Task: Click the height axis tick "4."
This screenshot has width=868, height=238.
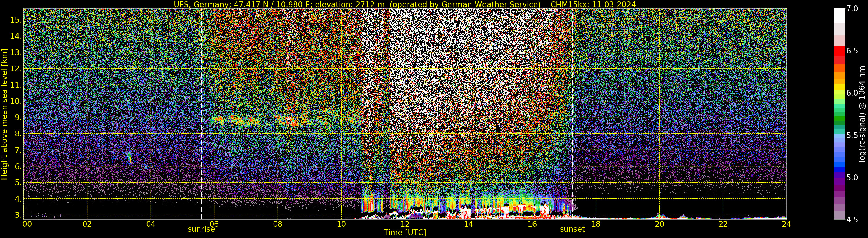Action: click(x=18, y=199)
